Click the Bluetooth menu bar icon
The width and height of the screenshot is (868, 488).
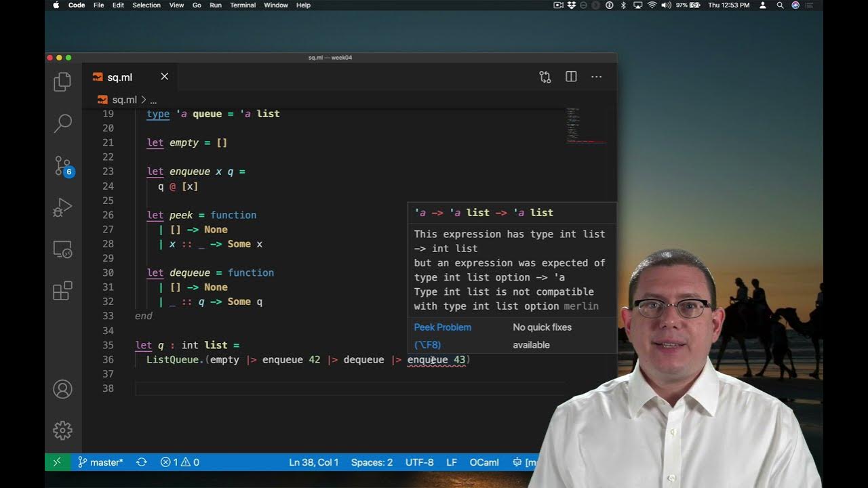click(x=623, y=5)
